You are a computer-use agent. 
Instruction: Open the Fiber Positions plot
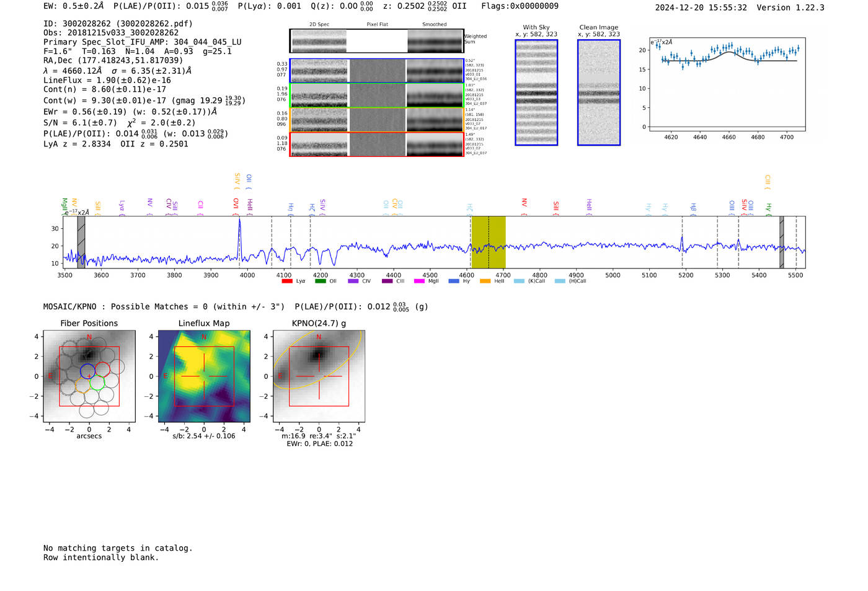[x=89, y=376]
